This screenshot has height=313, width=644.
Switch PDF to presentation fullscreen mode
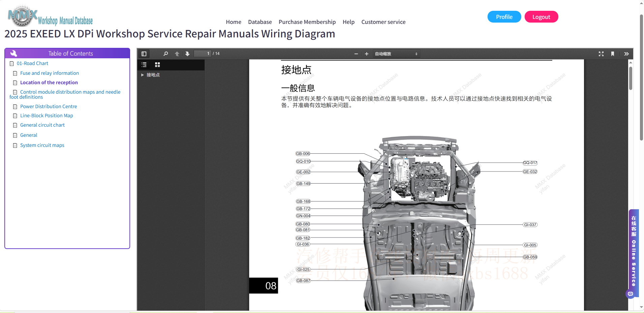pyautogui.click(x=601, y=54)
